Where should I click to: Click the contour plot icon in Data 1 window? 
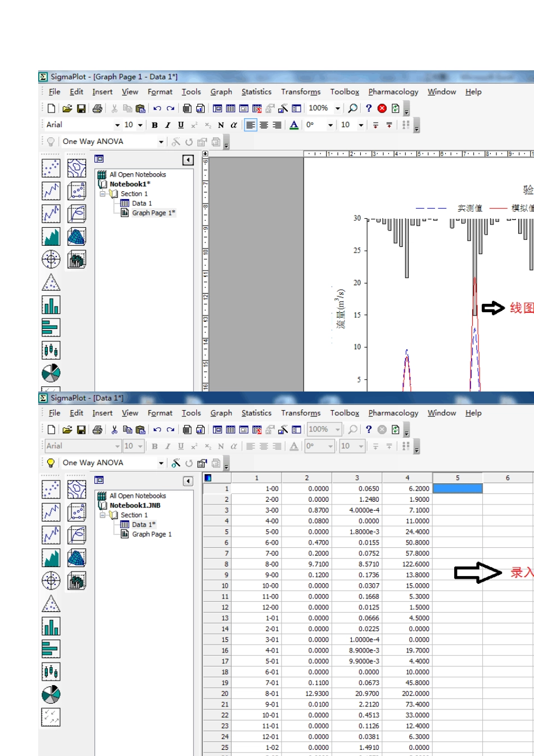(x=76, y=489)
